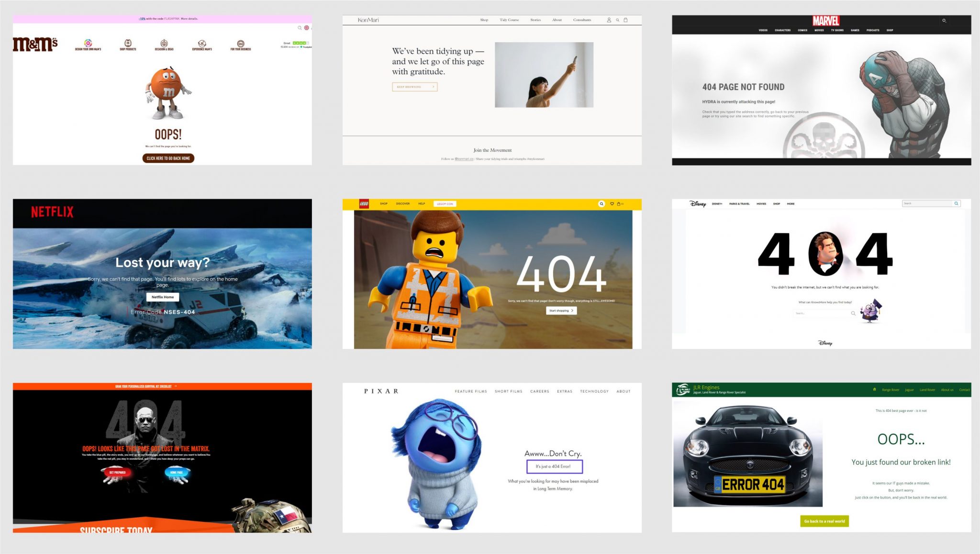
Task: Open the KonMari shopping bag icon
Action: (624, 20)
